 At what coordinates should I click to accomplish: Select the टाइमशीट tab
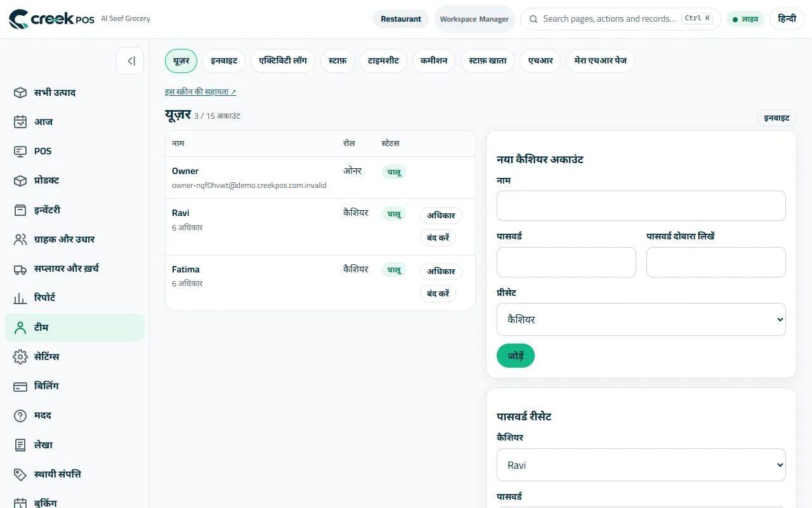coord(384,61)
